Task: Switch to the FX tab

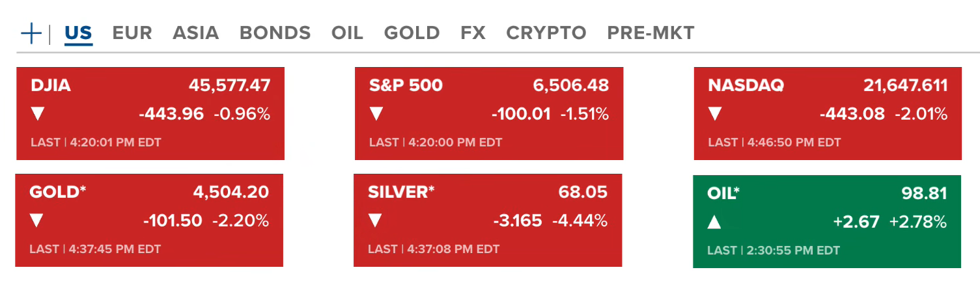Action: point(473,33)
